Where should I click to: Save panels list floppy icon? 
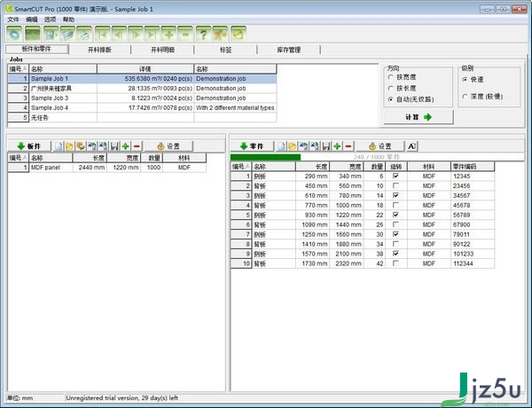click(114, 146)
